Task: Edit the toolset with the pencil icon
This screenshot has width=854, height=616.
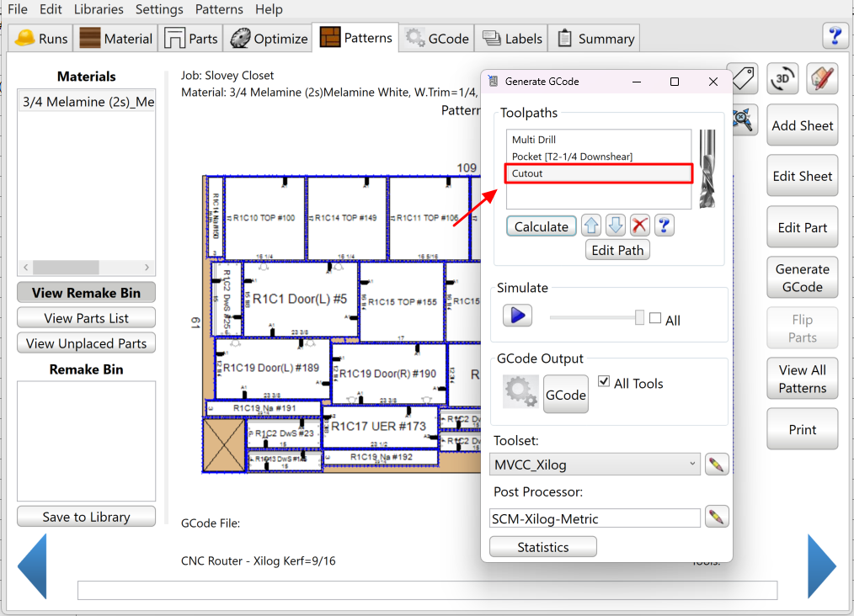Action: point(717,464)
